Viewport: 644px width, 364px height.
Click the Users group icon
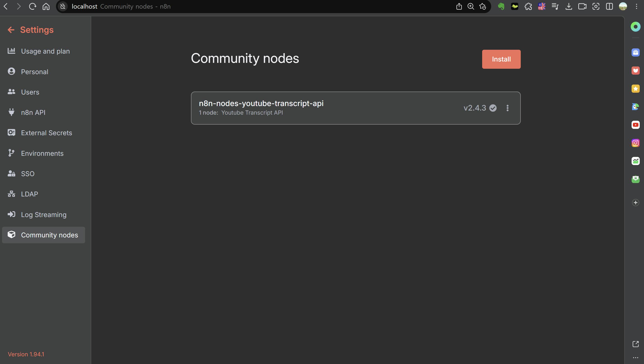pos(11,92)
